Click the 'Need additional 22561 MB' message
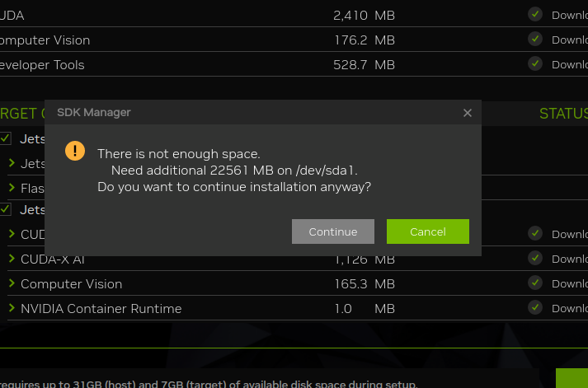 click(234, 171)
